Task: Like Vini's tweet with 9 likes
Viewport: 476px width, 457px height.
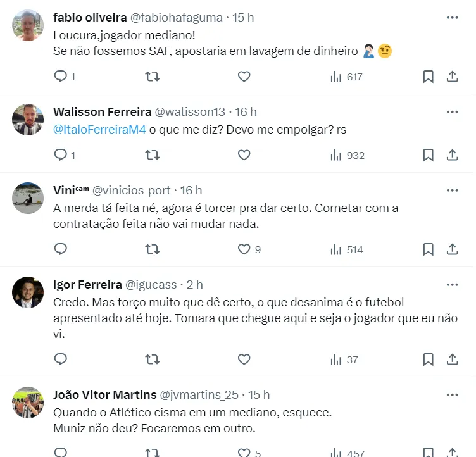Action: coord(244,249)
